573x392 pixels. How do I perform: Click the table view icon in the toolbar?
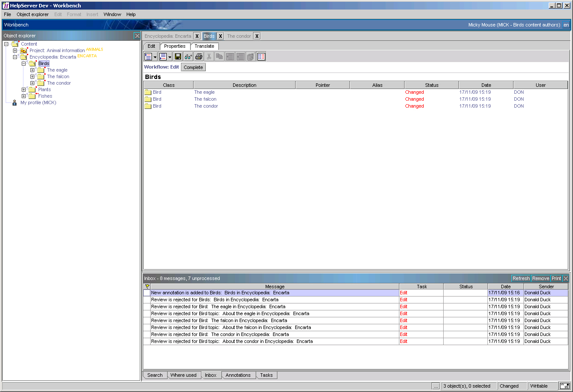[261, 56]
